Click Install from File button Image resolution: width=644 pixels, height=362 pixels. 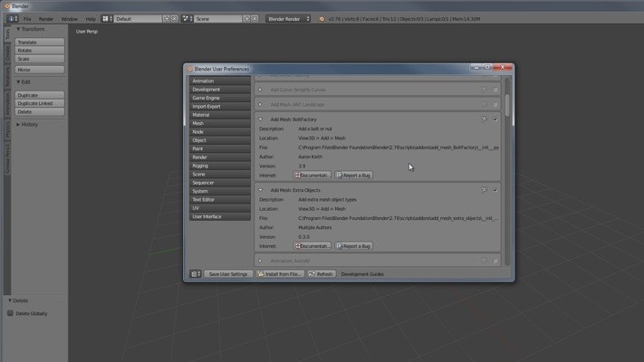click(x=280, y=273)
